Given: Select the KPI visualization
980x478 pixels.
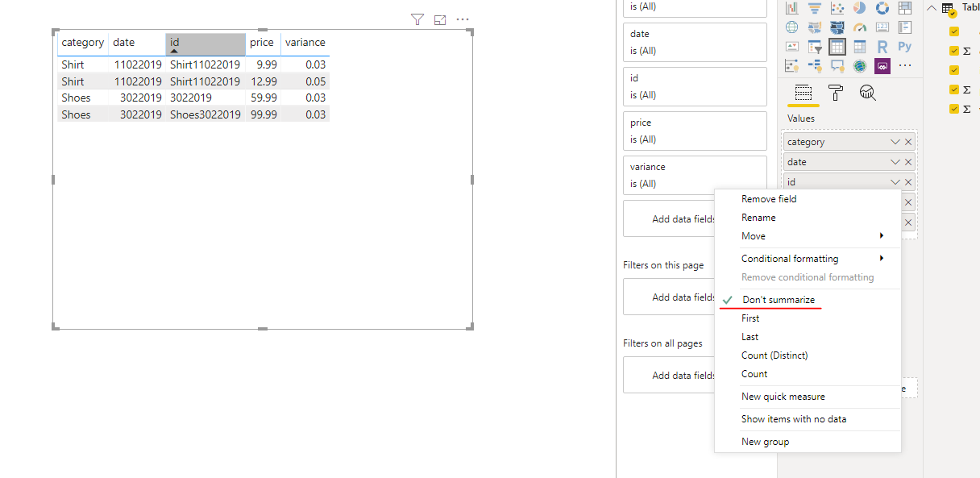Looking at the screenshot, I should (x=792, y=47).
